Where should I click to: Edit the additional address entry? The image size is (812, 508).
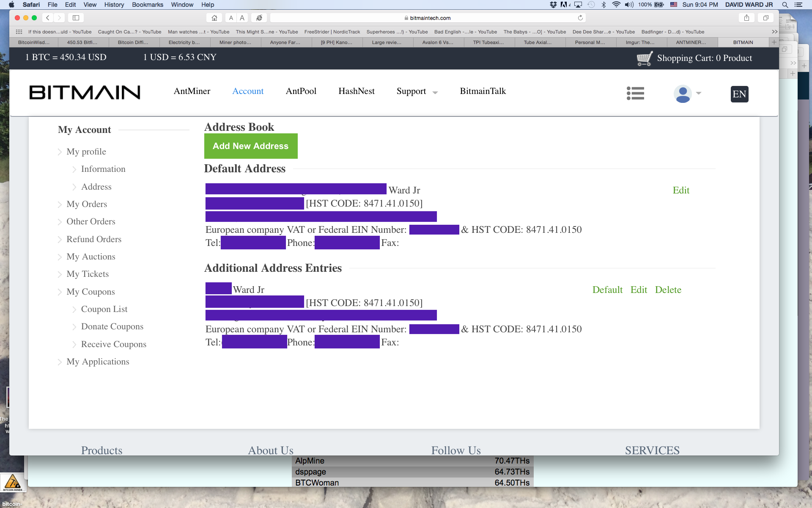[x=639, y=290]
